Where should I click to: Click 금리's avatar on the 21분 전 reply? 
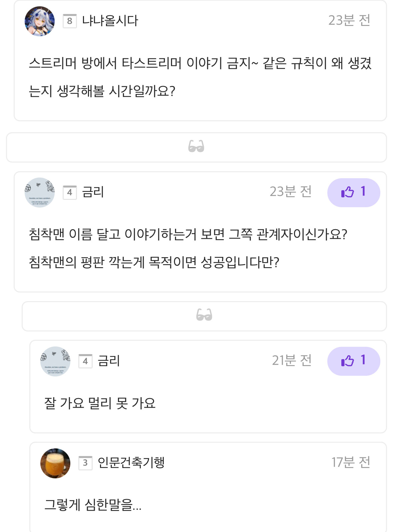pyautogui.click(x=55, y=361)
